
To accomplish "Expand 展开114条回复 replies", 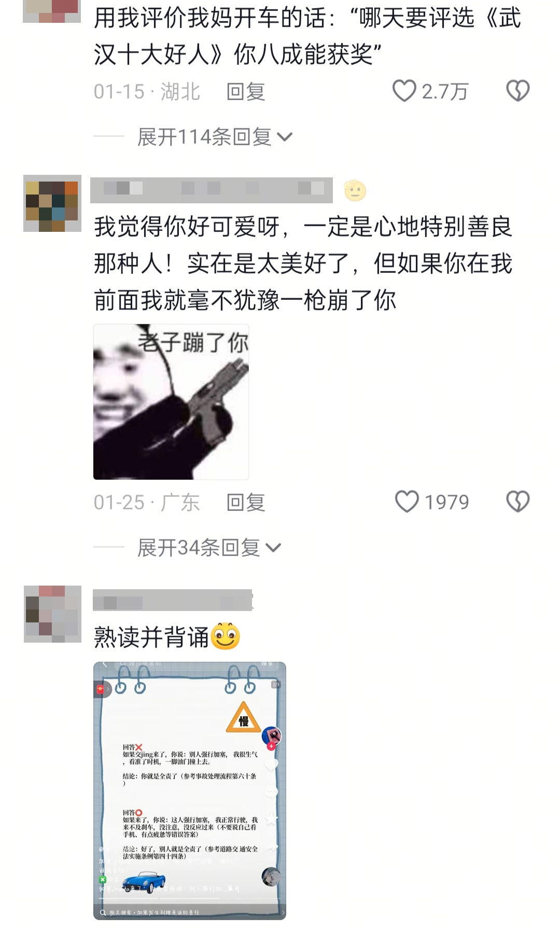I will (215, 137).
